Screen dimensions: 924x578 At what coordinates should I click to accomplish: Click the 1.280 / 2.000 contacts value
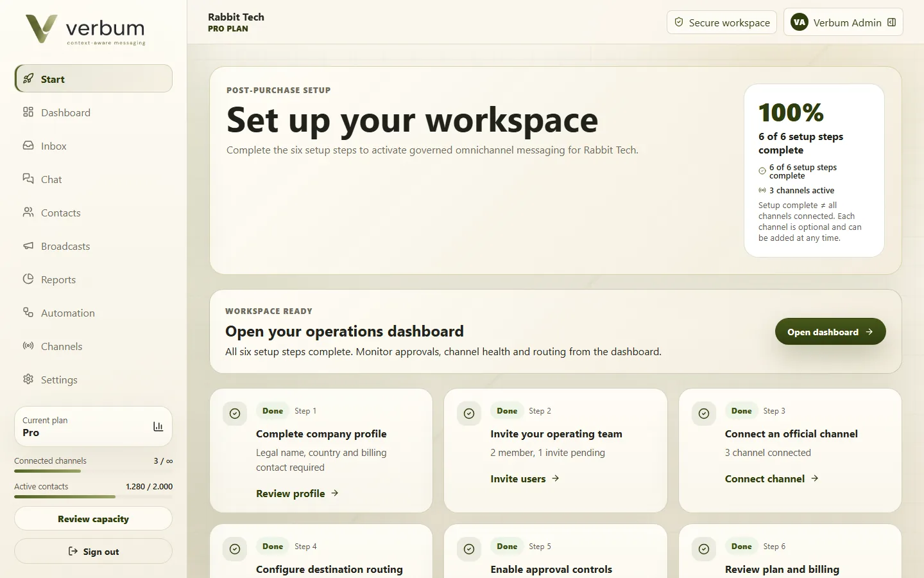(149, 487)
